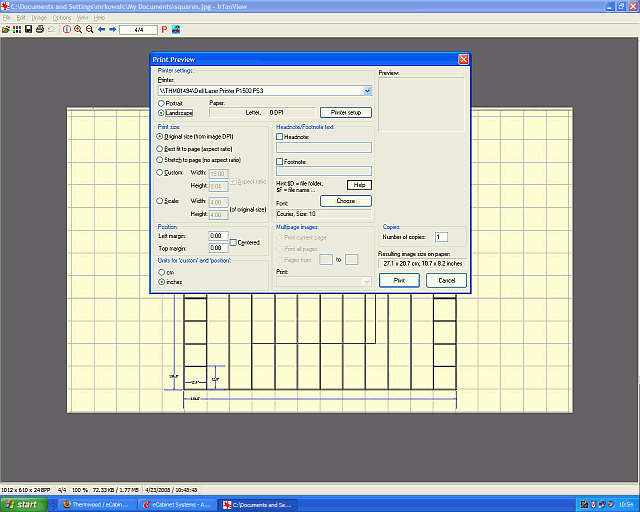Click the Save floppy disk icon

(x=29, y=29)
